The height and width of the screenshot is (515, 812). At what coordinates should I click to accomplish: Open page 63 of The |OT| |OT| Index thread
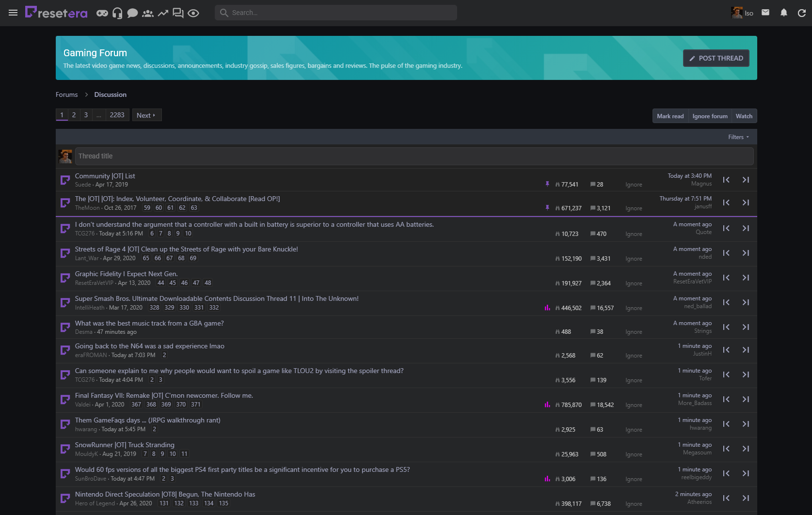coord(194,208)
